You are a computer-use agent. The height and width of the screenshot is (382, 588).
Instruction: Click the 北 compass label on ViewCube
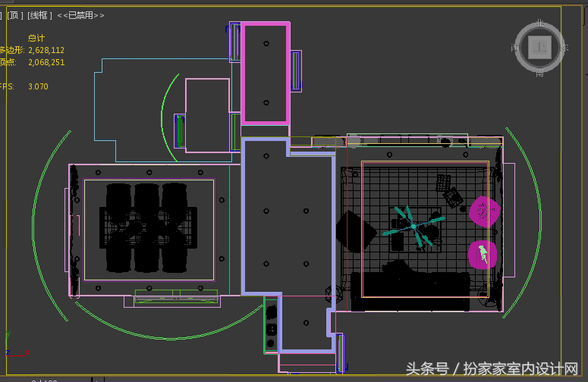coord(540,23)
